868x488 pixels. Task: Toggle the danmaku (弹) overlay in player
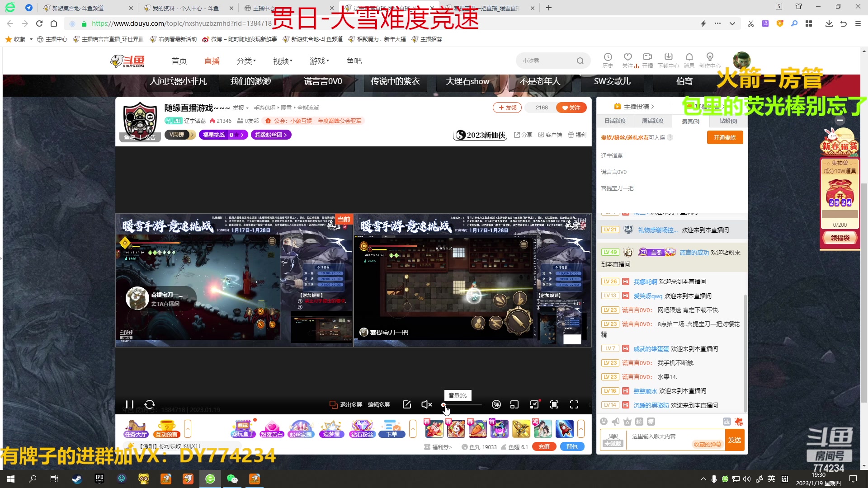(496, 404)
